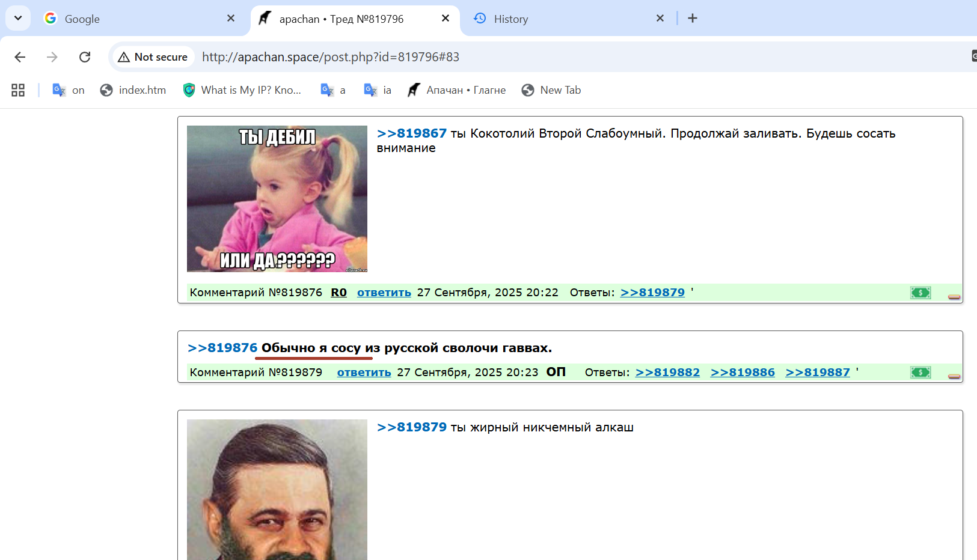Click the Not secure site info badge

(153, 57)
